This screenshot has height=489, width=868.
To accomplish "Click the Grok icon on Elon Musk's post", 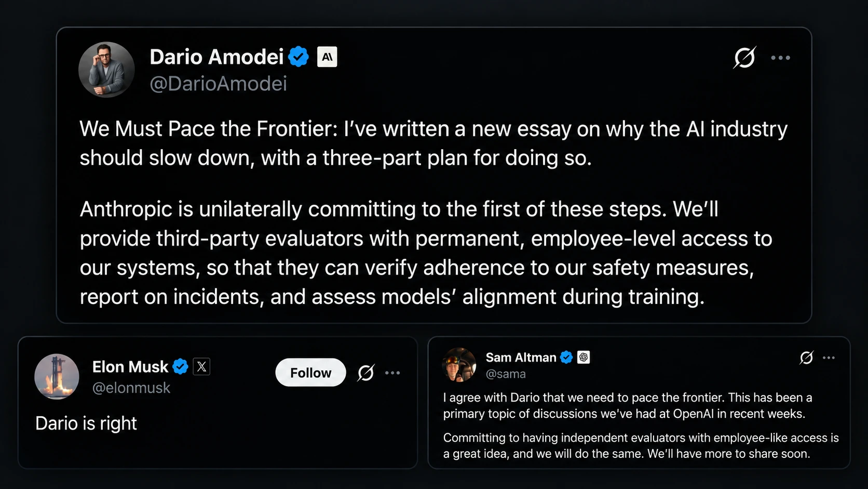I will [x=366, y=373].
